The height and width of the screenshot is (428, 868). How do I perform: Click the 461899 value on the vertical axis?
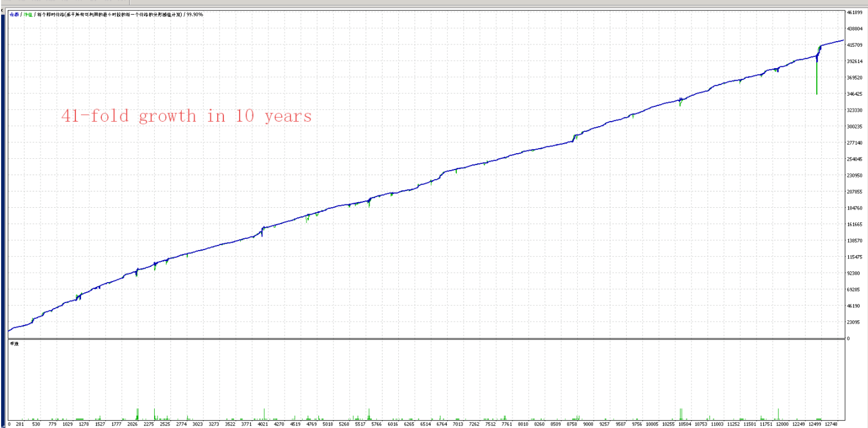pyautogui.click(x=855, y=12)
